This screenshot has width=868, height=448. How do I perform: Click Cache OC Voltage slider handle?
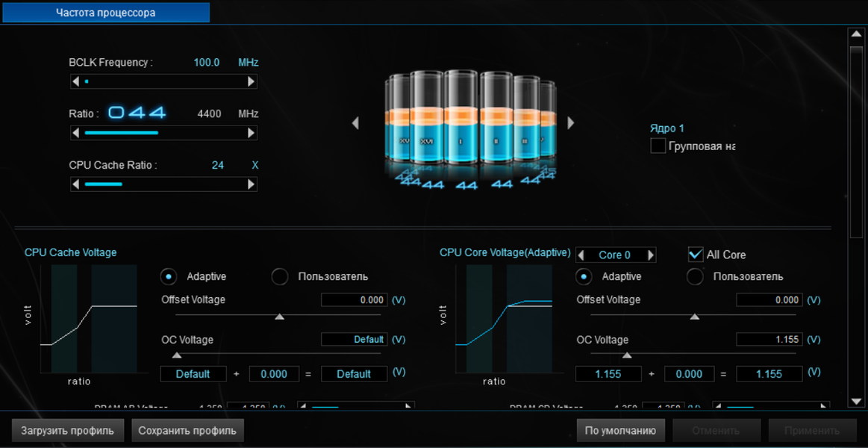tap(177, 355)
